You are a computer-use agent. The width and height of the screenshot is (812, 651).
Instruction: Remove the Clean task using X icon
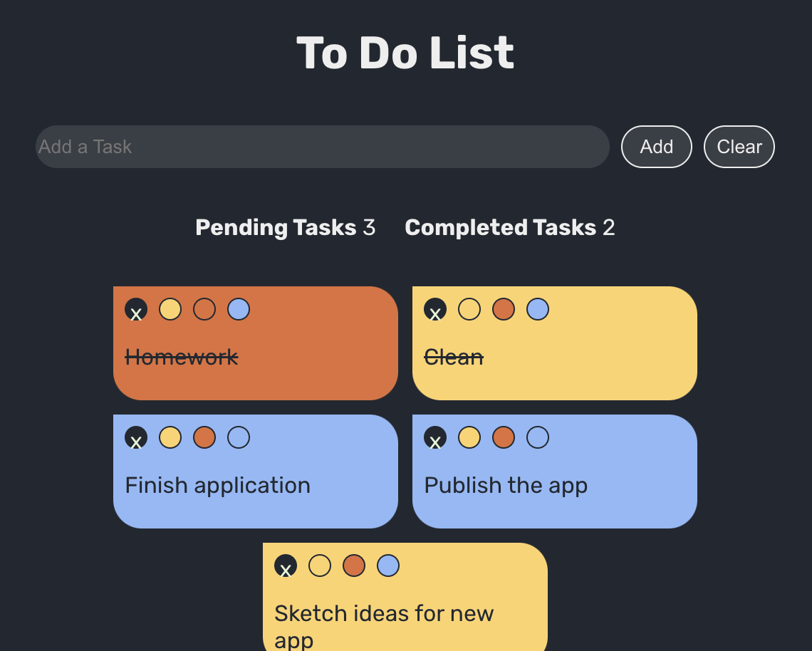[x=435, y=309]
